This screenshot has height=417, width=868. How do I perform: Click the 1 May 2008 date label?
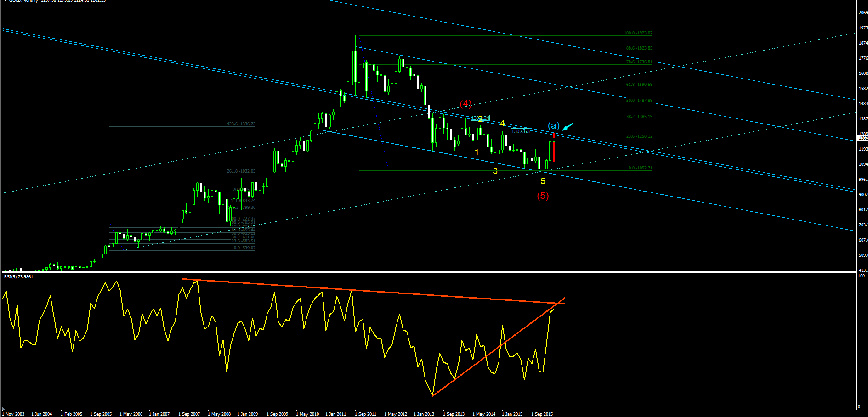219,414
